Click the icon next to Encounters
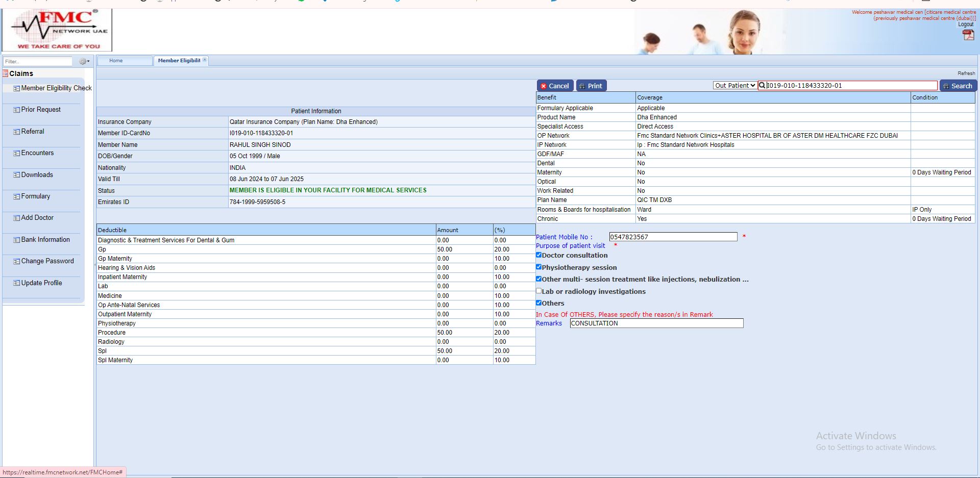Screen dimensions: 980x478 coord(16,153)
